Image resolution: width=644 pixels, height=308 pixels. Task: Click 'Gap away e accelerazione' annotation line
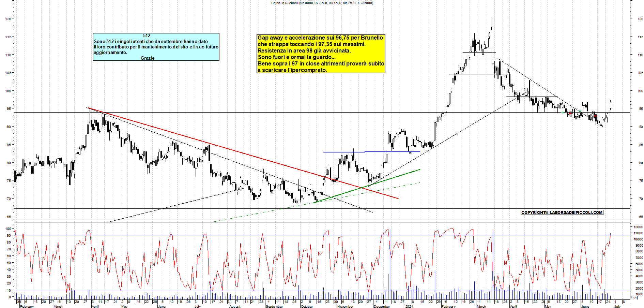point(320,38)
